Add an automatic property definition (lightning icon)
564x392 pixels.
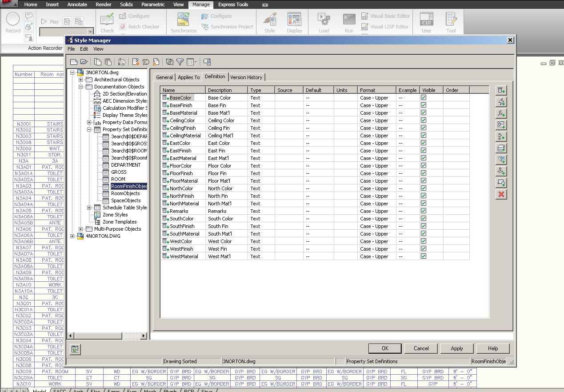pos(501,102)
